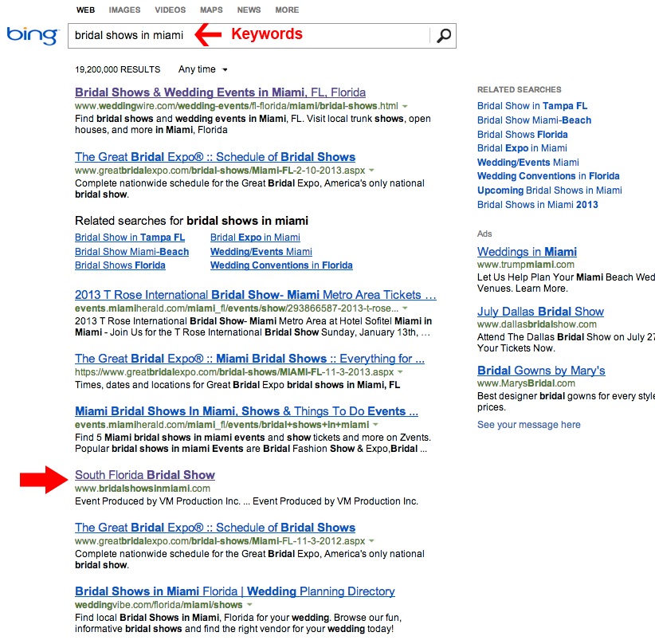Click the RELATED SEARCHES sidebar heading

coord(520,90)
